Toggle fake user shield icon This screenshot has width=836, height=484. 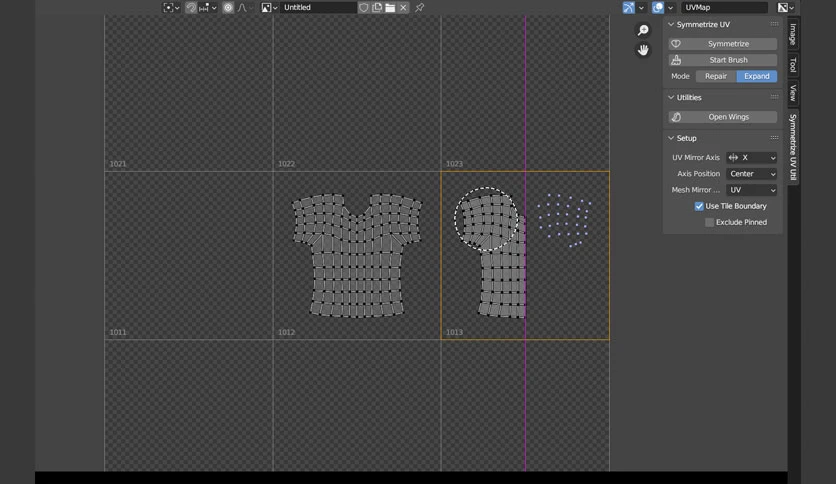[364, 7]
